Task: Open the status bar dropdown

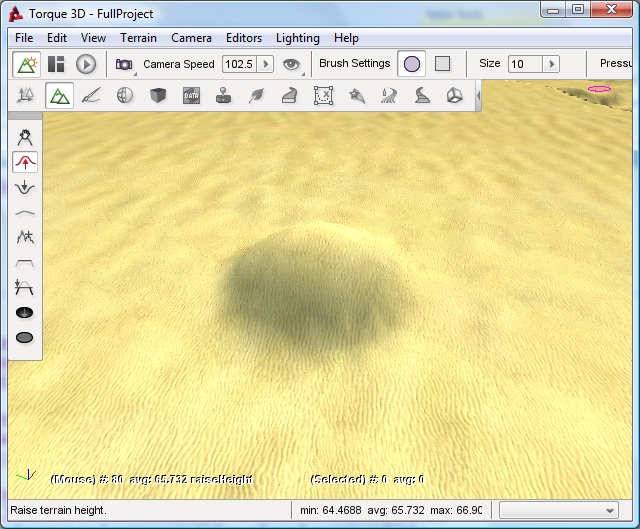Action: [560, 510]
